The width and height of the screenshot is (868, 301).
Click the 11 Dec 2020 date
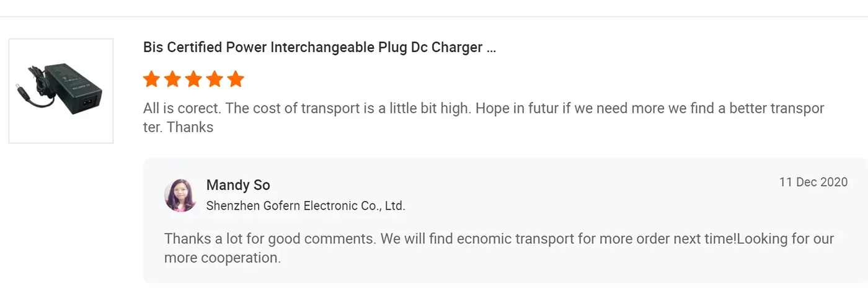(813, 182)
